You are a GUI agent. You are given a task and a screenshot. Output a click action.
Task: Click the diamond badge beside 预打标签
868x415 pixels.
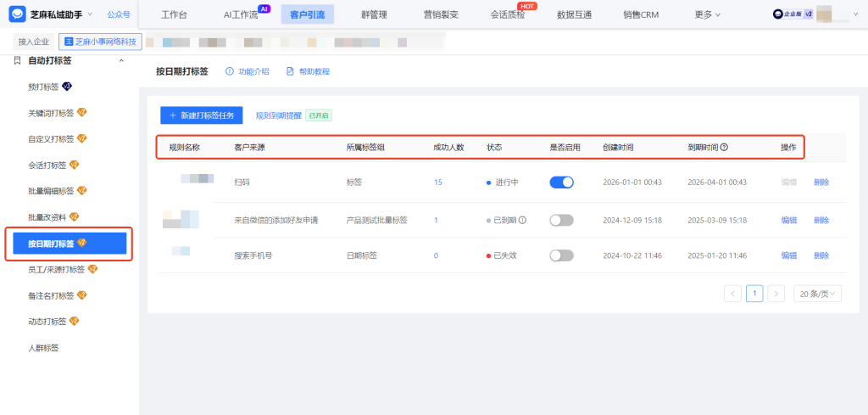point(67,87)
